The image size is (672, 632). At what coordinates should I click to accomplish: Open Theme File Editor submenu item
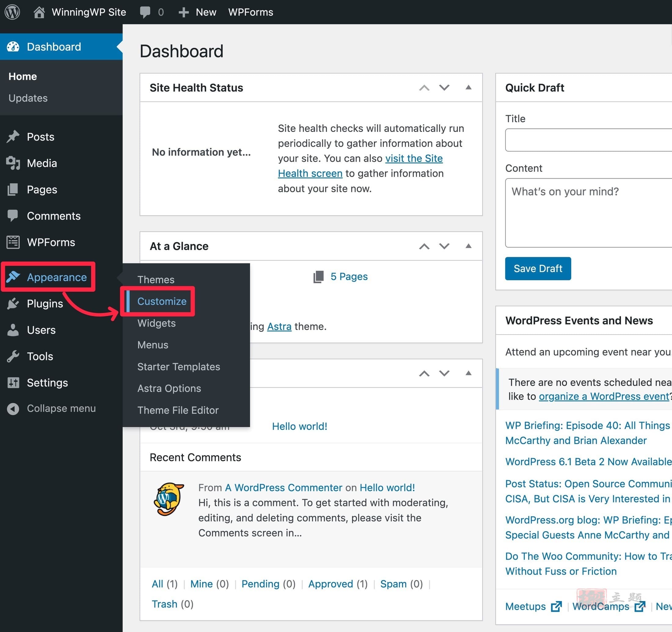(x=178, y=410)
